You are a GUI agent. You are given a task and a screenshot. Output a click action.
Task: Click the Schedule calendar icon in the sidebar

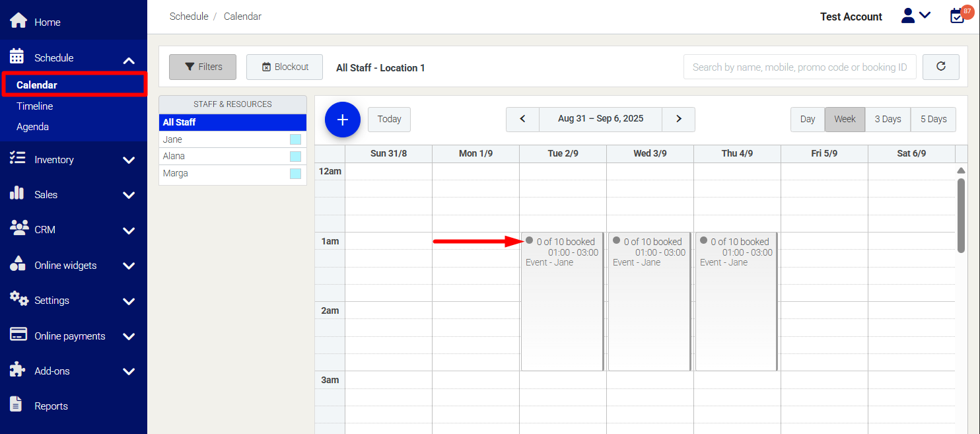click(17, 56)
